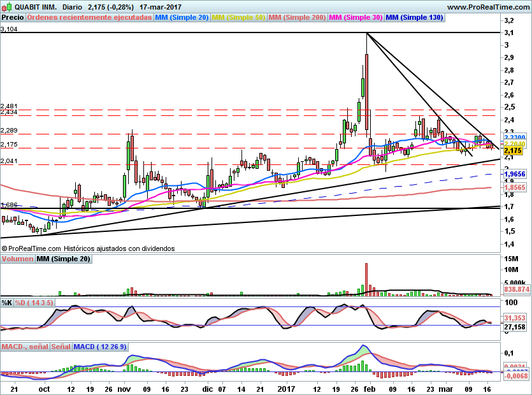Select the MM (Simple 200) red label
Image resolution: width=532 pixels, height=395 pixels.
297,18
